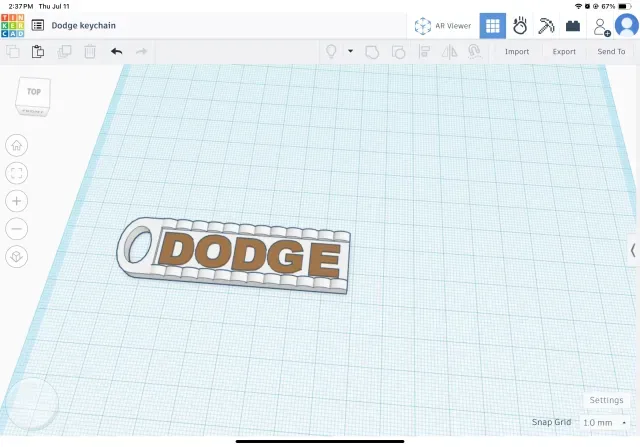Fit all in view

coord(16,173)
